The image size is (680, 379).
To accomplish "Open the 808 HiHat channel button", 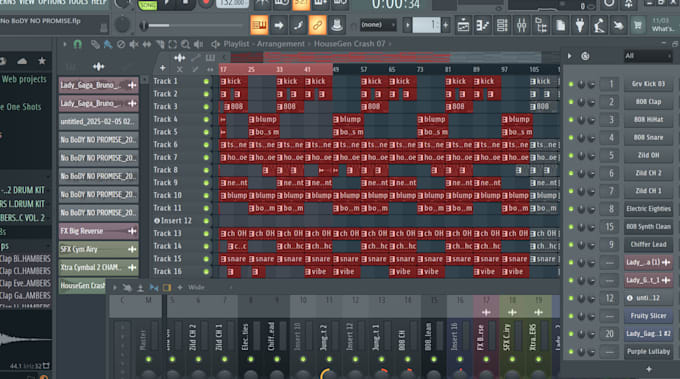I will (x=648, y=120).
